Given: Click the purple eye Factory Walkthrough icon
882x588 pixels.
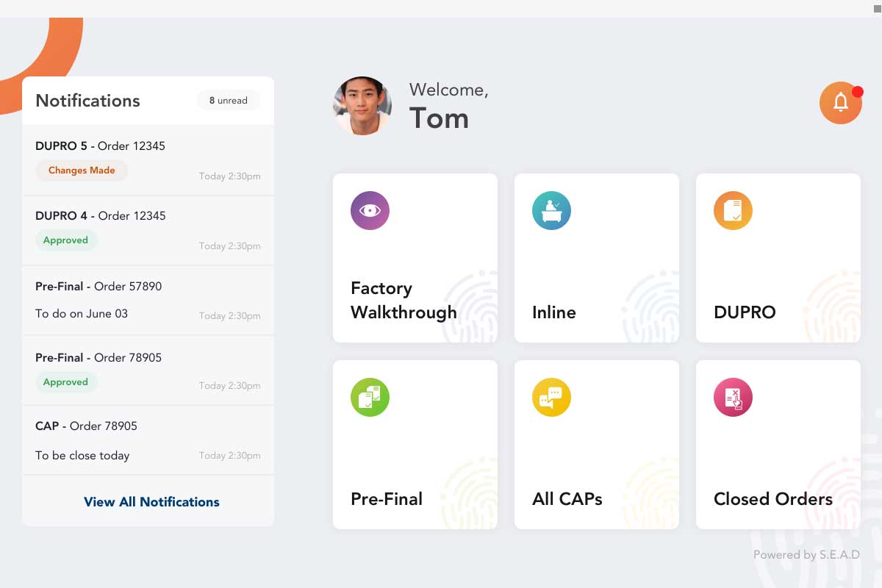Looking at the screenshot, I should click(370, 211).
